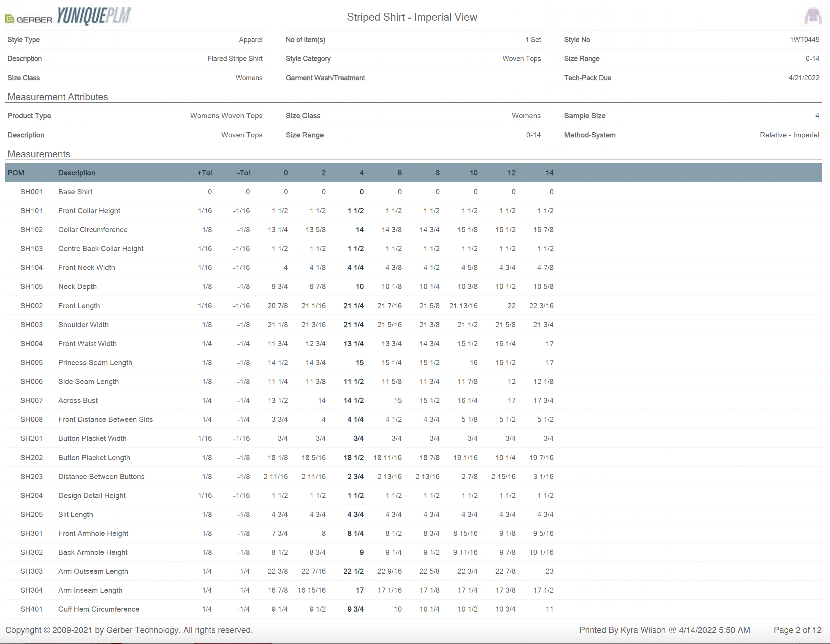The image size is (830, 644).
Task: Select the size 14 column header
Action: tap(549, 173)
